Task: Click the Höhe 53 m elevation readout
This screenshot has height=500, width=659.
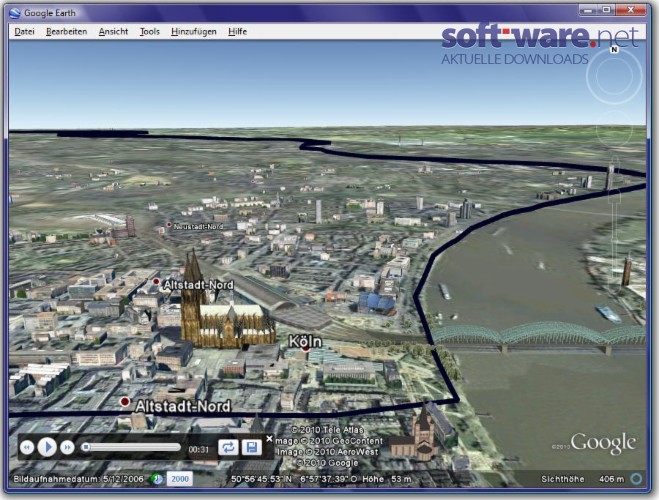Action: [x=387, y=479]
